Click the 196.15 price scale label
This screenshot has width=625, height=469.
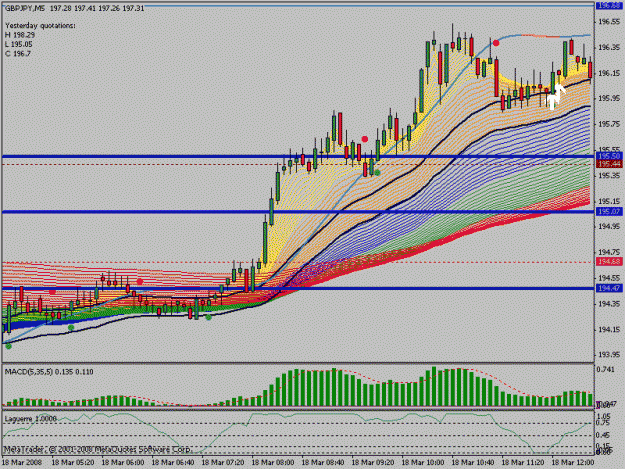(x=609, y=73)
